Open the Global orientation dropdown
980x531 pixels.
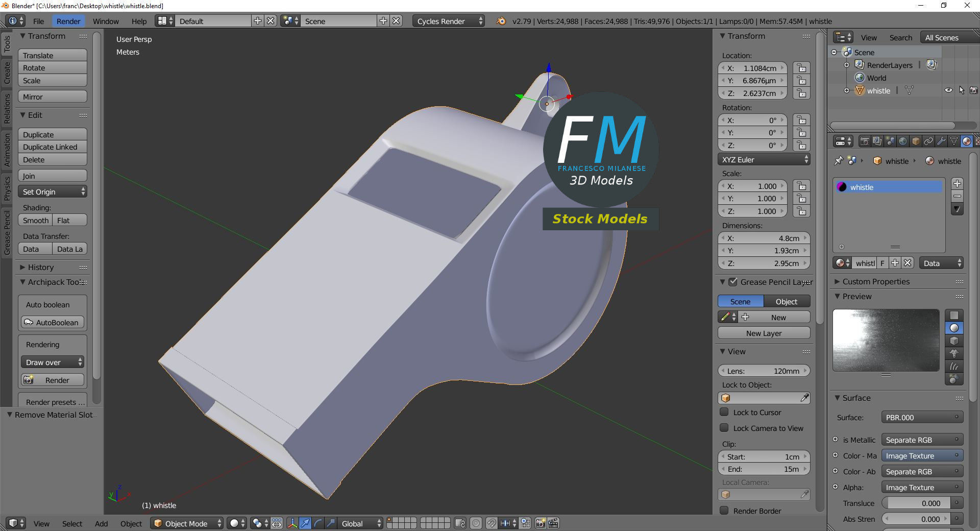coord(360,523)
